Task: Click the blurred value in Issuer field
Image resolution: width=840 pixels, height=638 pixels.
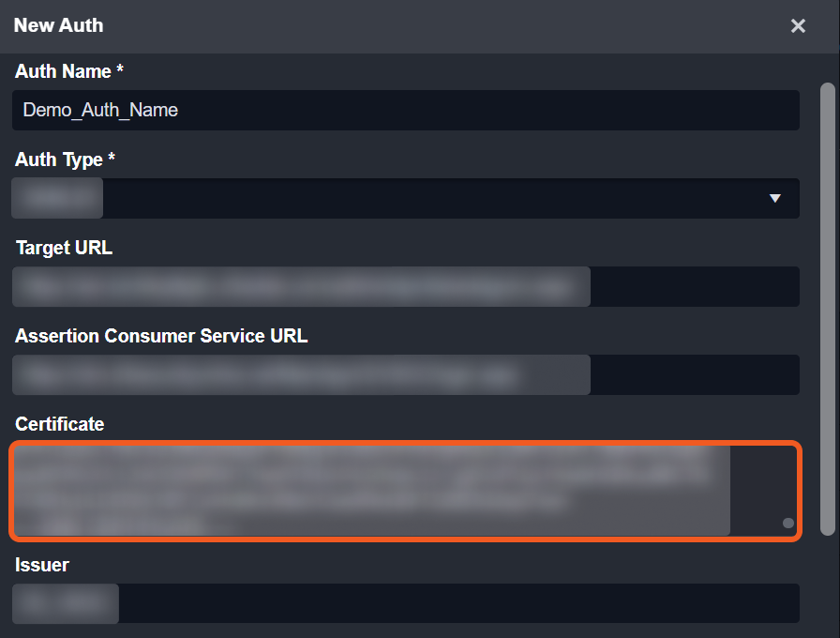Action: [66, 603]
